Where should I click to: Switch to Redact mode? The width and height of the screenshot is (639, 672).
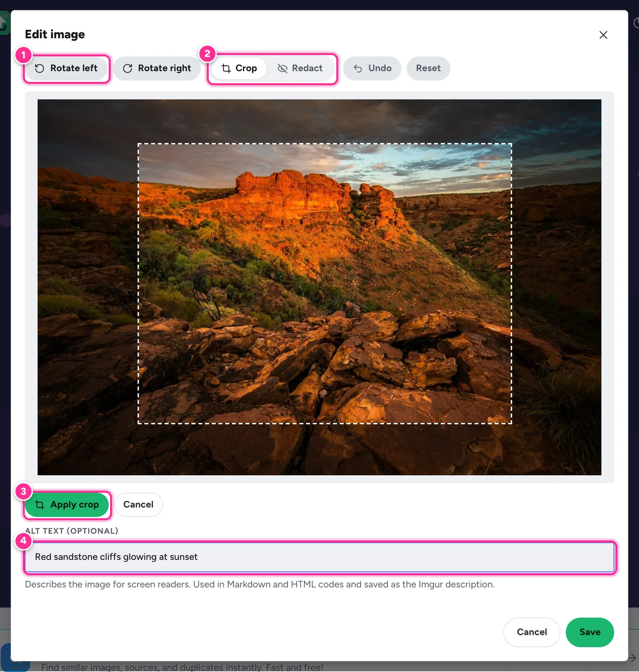coord(300,69)
